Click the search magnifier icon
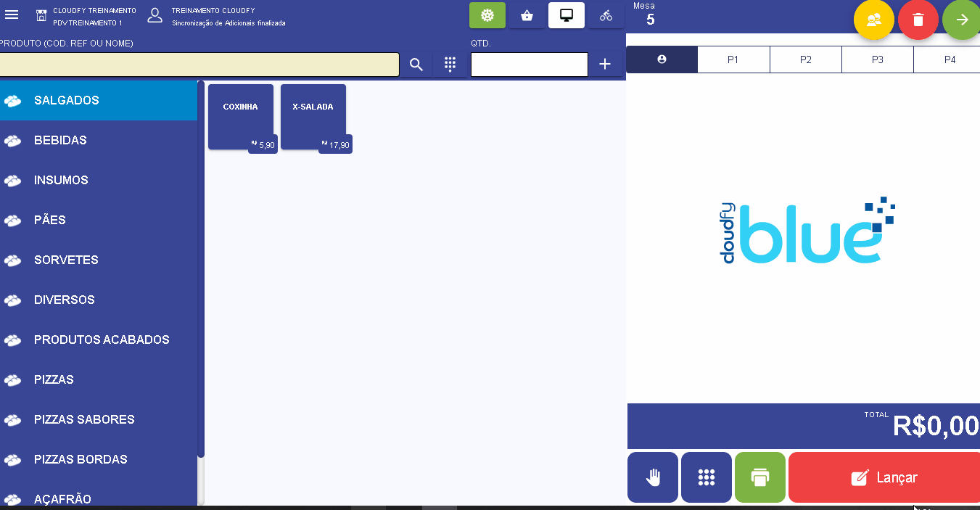The image size is (980, 510). coord(416,65)
